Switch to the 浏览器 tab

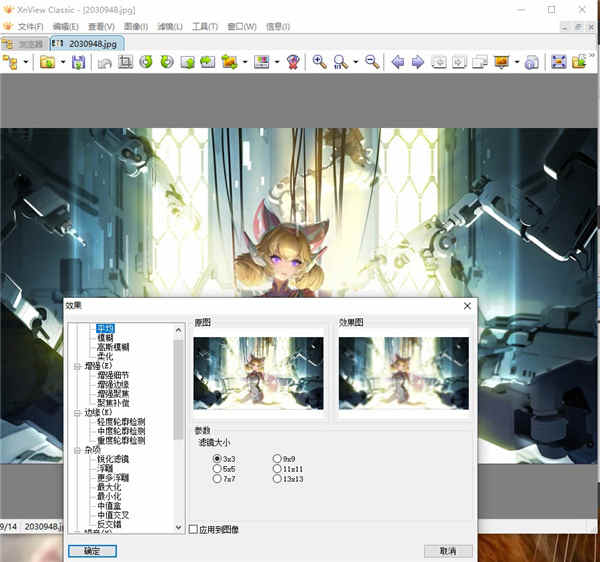point(25,44)
